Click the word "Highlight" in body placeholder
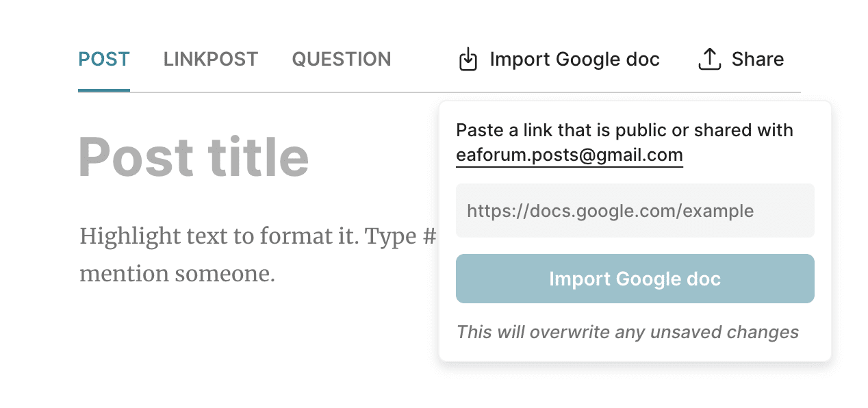Viewport: 868px width, 408px height. (120, 237)
